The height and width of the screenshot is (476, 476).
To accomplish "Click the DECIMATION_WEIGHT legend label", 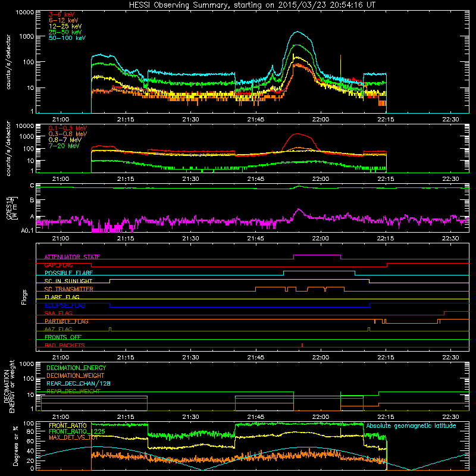I will pos(76,375).
